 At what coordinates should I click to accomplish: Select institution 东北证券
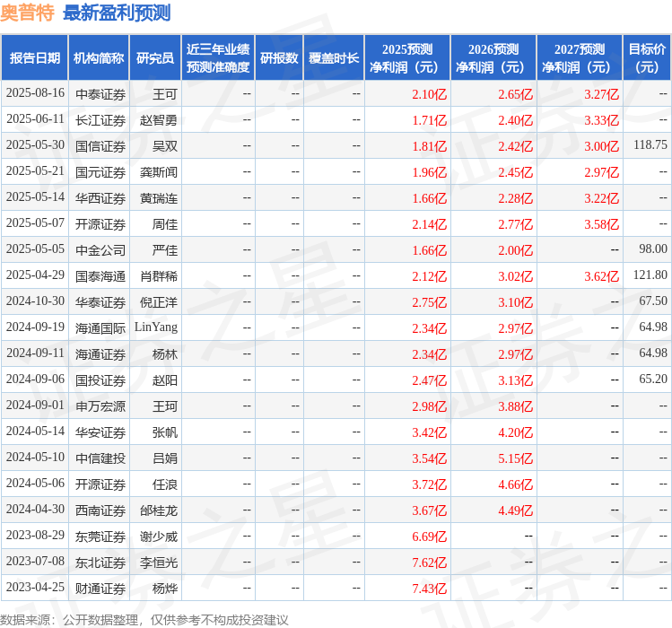(x=100, y=563)
